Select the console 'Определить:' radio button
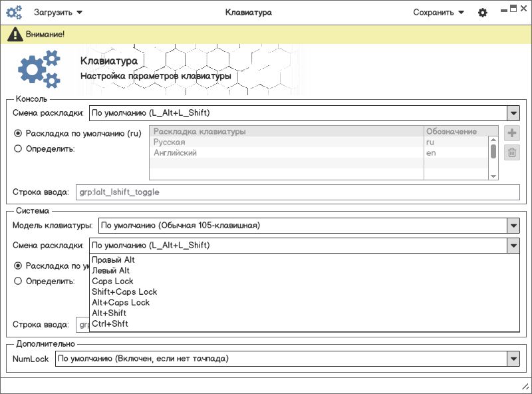 coord(18,148)
